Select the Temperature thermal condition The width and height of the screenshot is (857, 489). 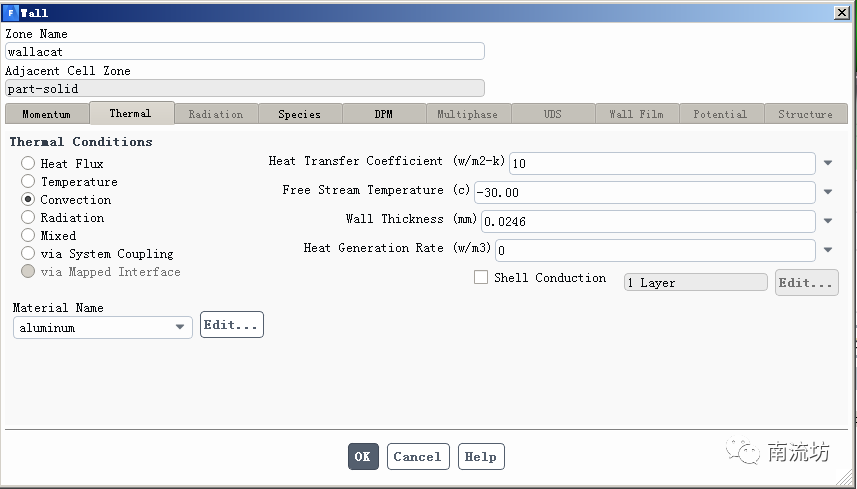[28, 182]
